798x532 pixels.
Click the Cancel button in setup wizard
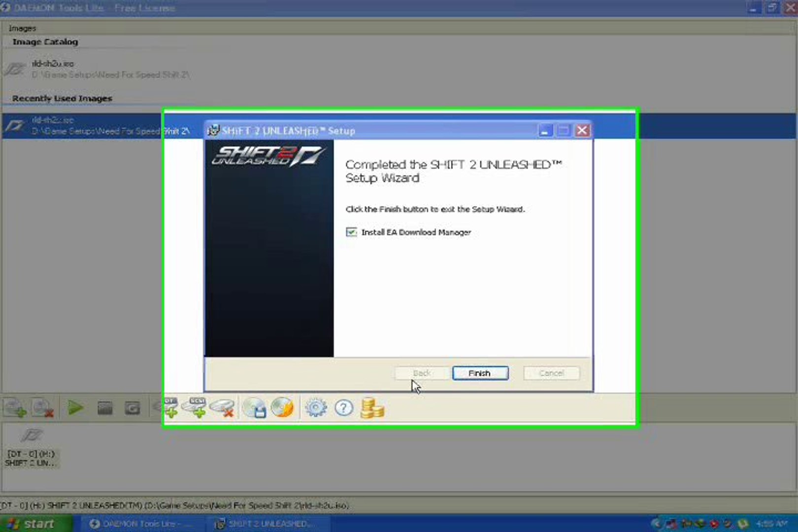(x=551, y=373)
